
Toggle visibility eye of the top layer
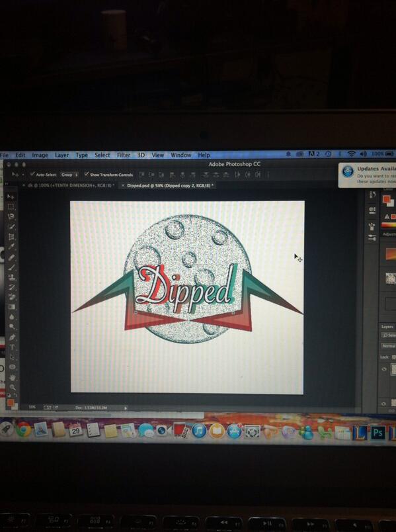pos(384,369)
